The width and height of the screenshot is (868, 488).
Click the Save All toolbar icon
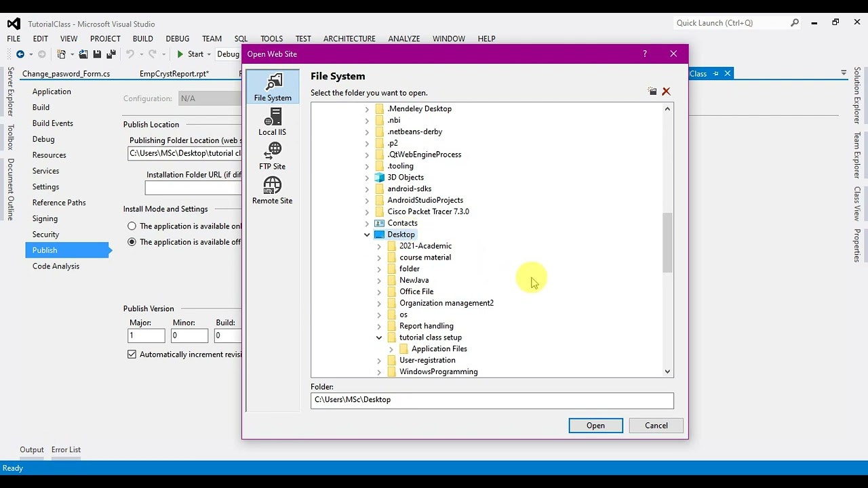click(x=110, y=54)
